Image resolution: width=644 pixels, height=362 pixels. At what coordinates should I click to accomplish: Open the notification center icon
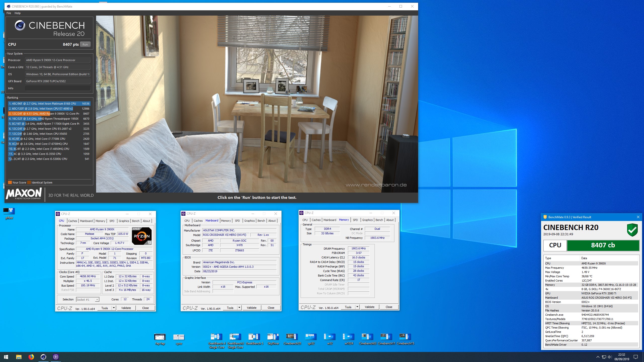click(635, 357)
